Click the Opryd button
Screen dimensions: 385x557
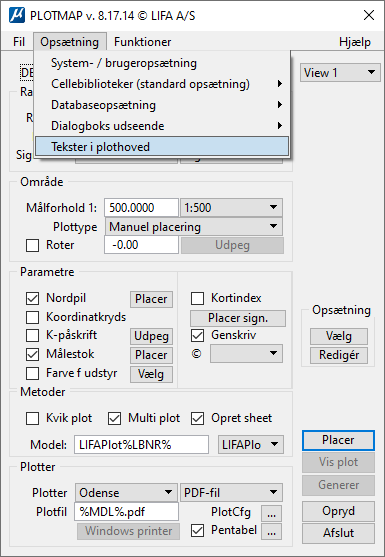338,511
